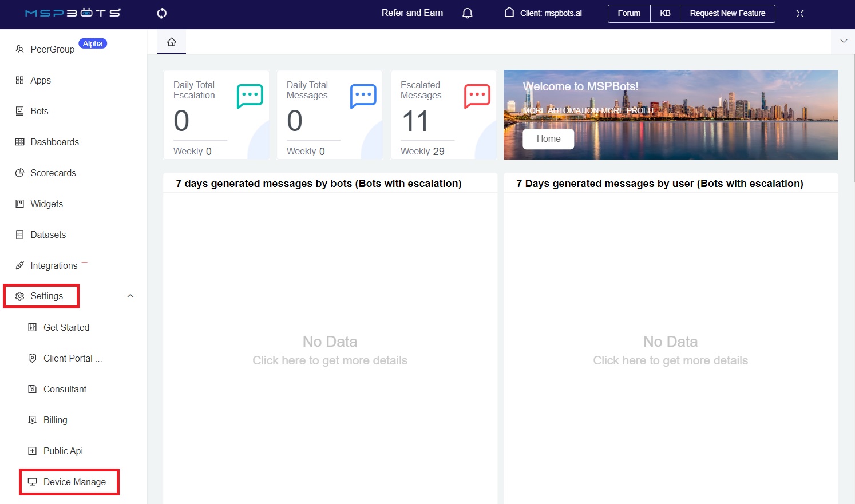Click the notification bell icon
The image size is (855, 504).
point(467,13)
